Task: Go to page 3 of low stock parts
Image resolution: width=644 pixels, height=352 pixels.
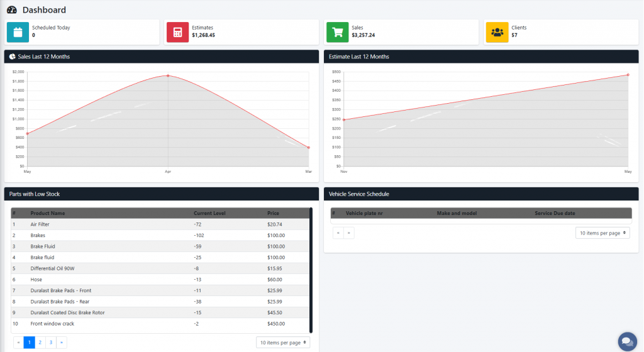Action: (50, 343)
